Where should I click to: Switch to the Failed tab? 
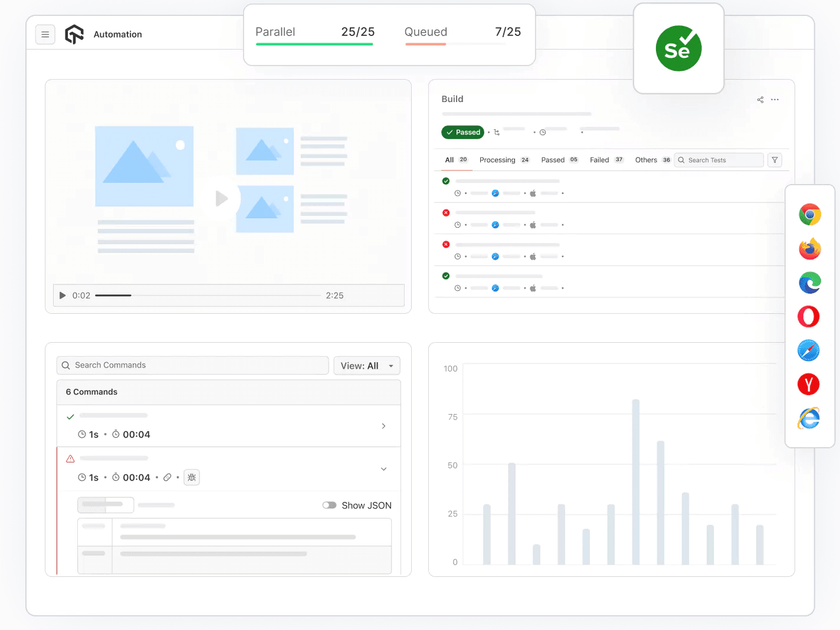coord(600,159)
